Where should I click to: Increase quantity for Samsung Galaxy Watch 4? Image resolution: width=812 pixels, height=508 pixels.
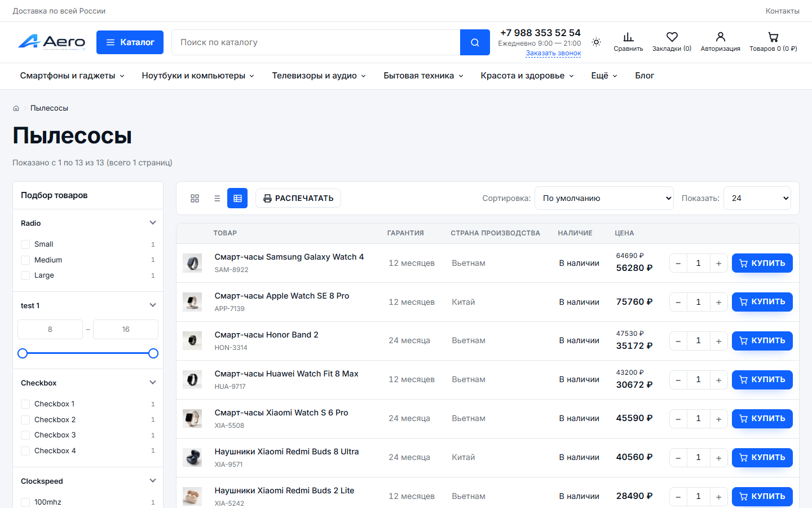tap(718, 263)
